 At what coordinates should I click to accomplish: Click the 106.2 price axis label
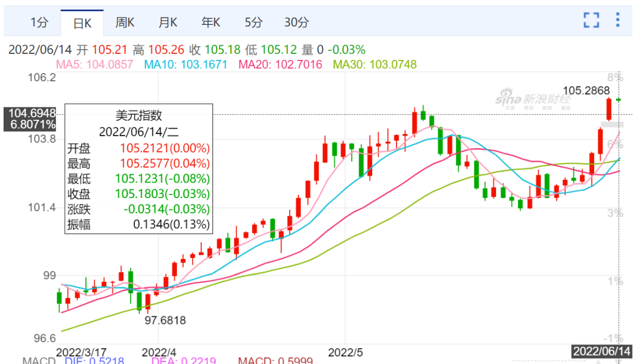42,77
